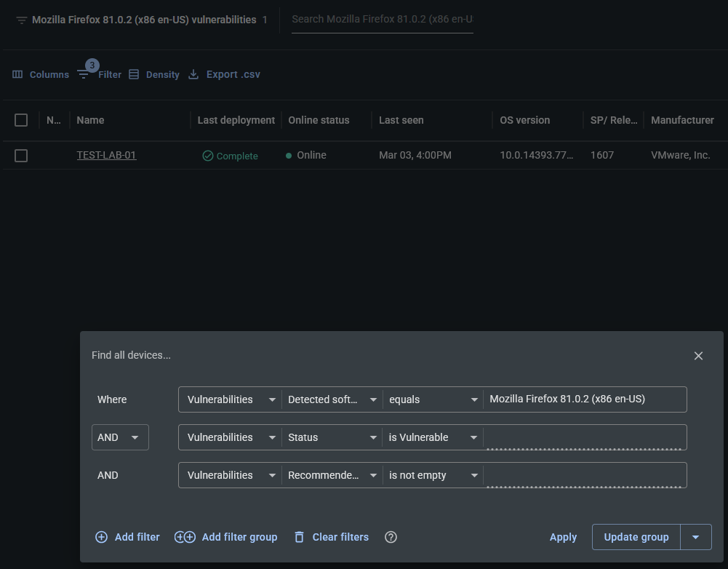
Task: Click Update group button
Action: 636,538
